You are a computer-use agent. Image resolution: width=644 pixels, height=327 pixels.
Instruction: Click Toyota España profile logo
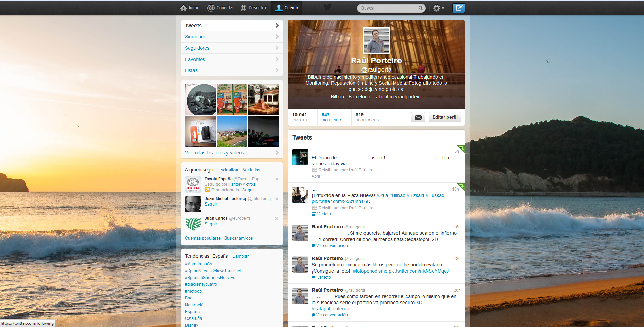tap(193, 184)
